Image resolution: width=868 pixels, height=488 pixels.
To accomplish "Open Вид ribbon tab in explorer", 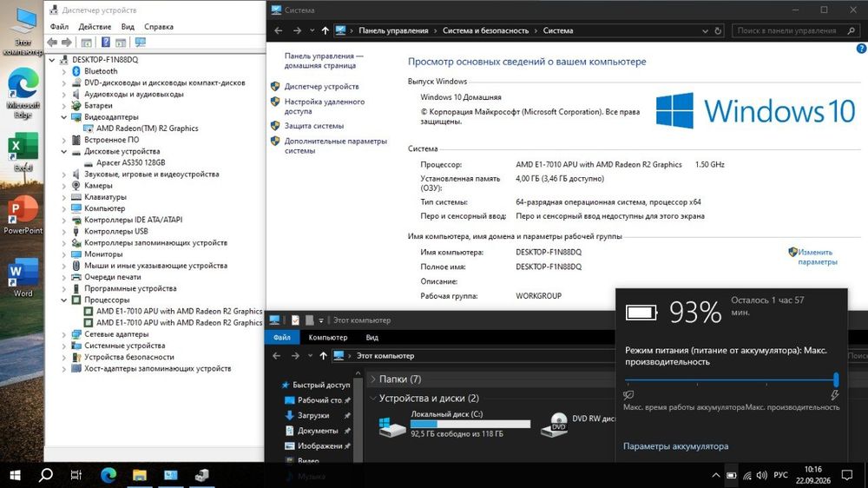I will click(372, 337).
